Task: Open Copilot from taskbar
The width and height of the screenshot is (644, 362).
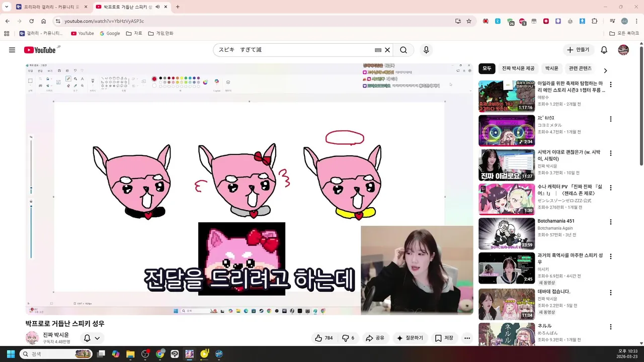Action: point(116,354)
